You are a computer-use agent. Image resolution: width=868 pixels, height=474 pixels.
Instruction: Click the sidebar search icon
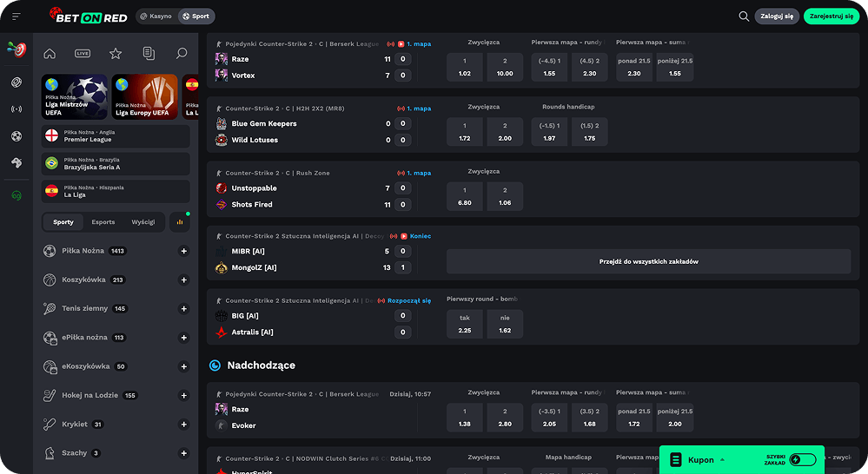coord(182,54)
